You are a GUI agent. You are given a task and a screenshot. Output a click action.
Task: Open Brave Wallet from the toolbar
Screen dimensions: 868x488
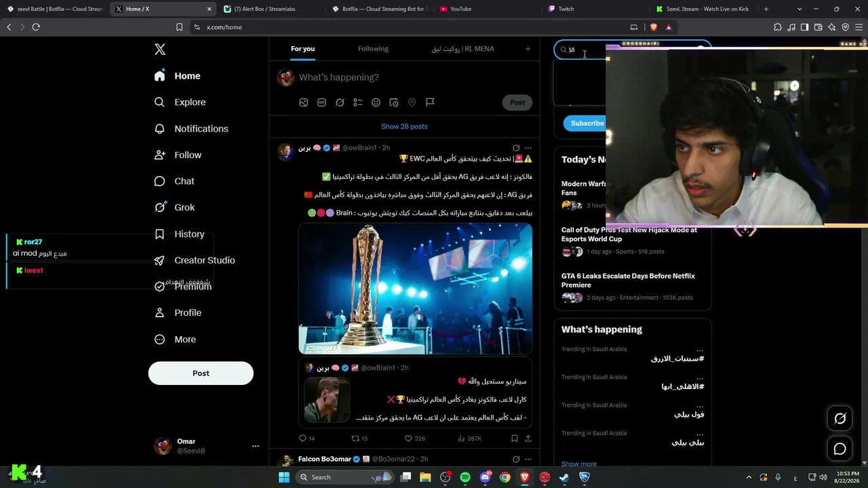pos(818,27)
